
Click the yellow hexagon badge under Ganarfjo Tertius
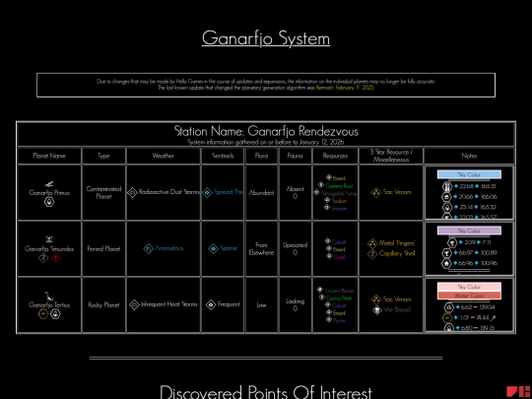[43, 314]
